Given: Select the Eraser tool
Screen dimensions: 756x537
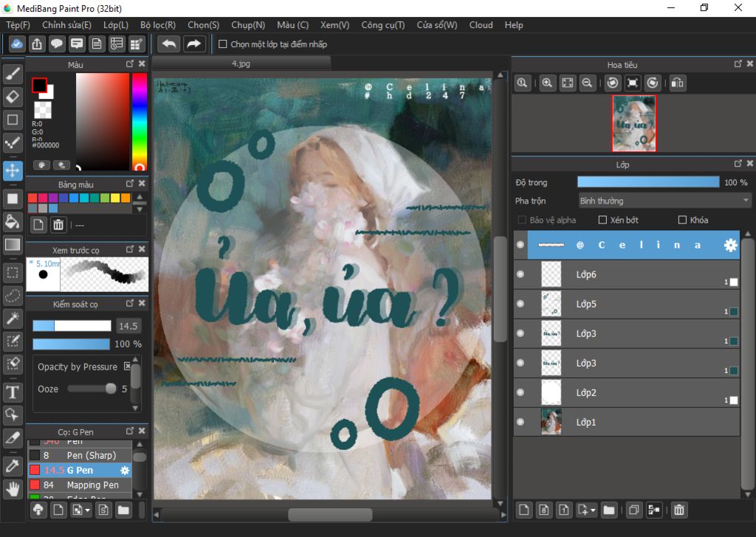Looking at the screenshot, I should pyautogui.click(x=13, y=97).
